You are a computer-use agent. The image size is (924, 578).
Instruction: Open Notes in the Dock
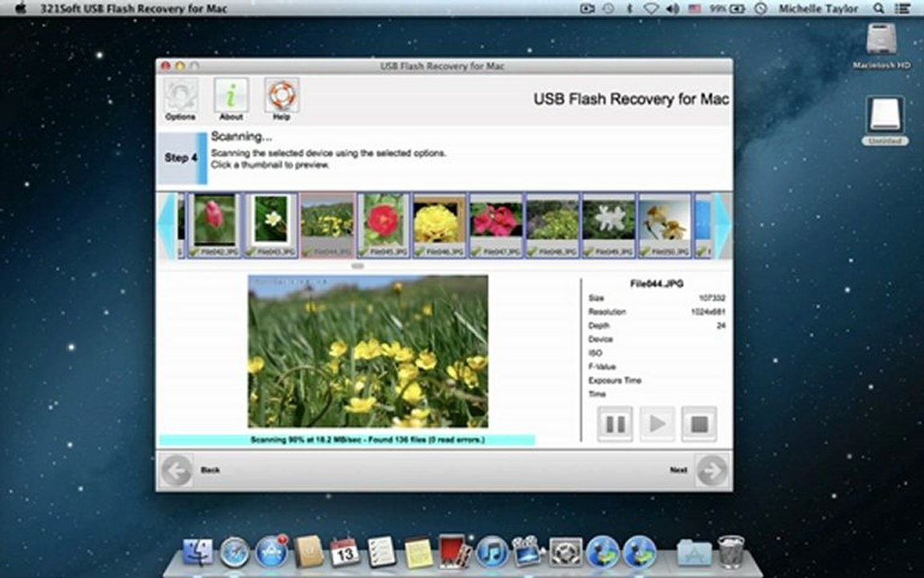[419, 552]
